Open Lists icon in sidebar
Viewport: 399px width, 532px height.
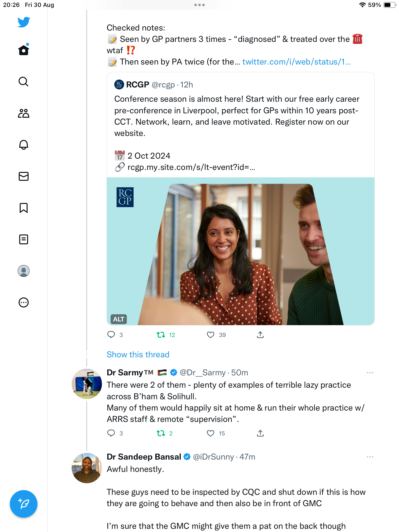pos(24,239)
